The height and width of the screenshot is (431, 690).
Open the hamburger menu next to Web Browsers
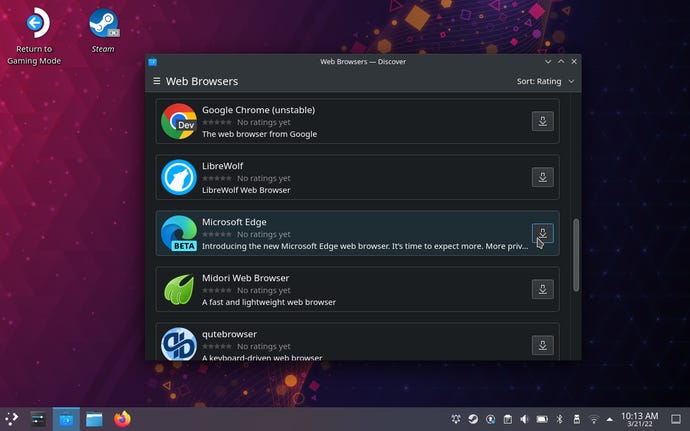click(156, 81)
